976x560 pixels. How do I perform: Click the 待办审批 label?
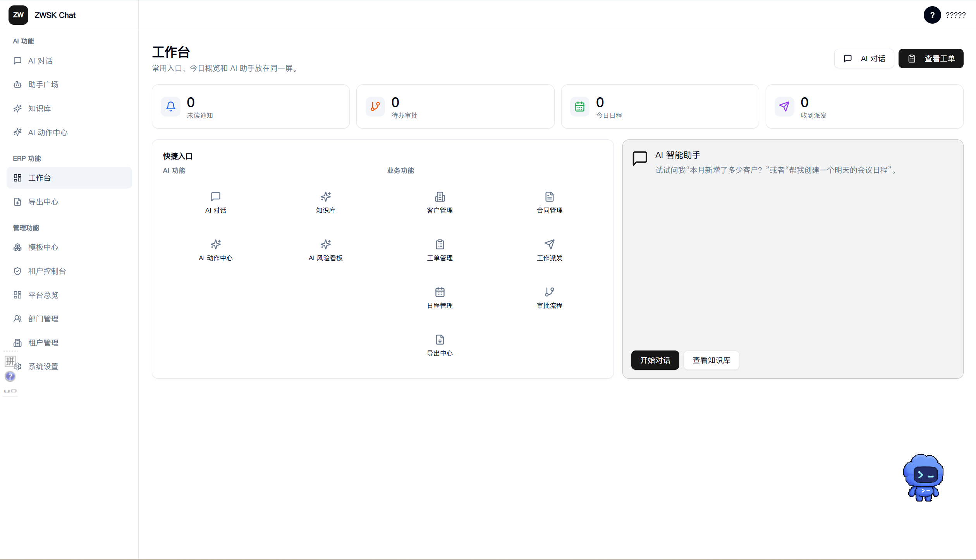404,115
